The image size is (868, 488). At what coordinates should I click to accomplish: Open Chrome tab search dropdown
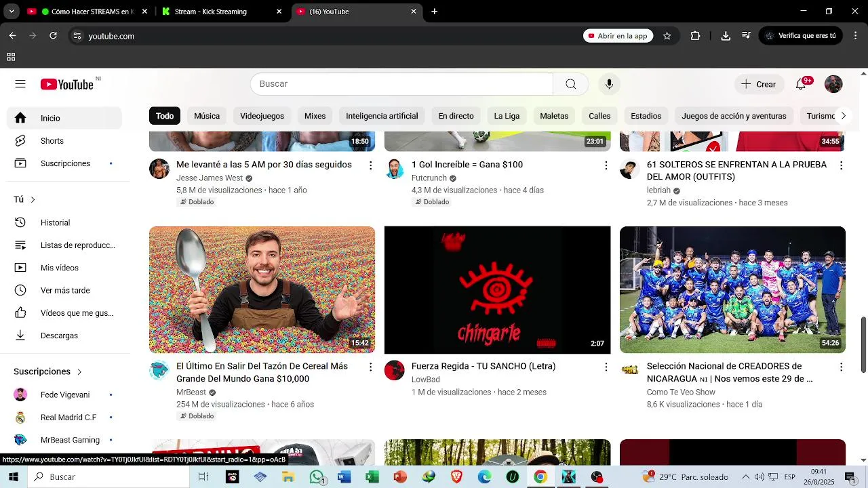pyautogui.click(x=11, y=12)
